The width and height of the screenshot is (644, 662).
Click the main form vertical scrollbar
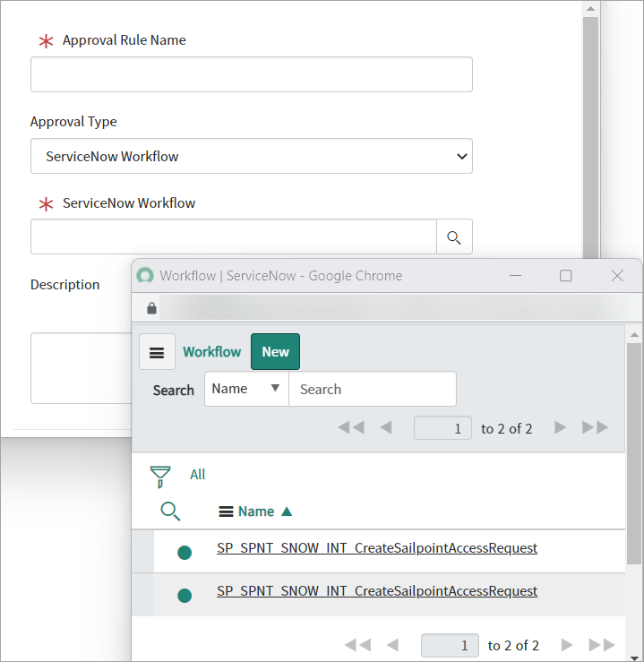[591, 137]
